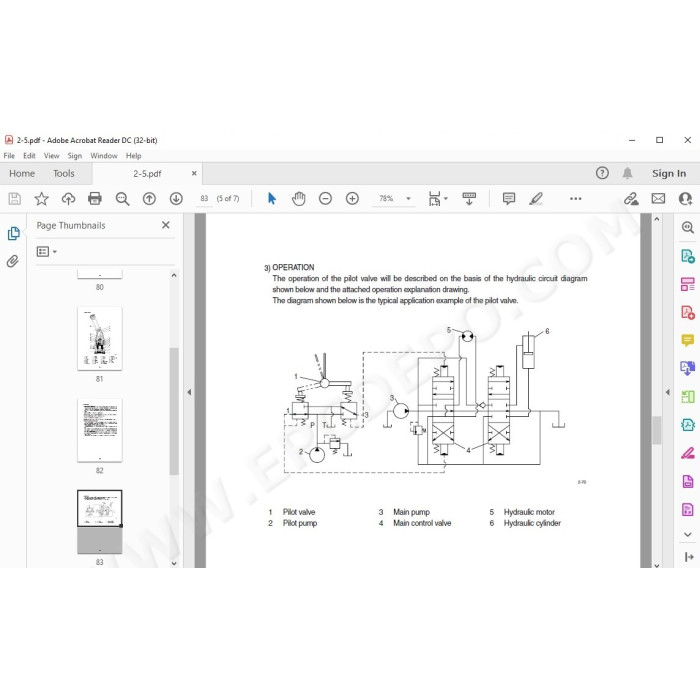Viewport: 700px width, 700px height.
Task: Open Create PDF tool in right pane
Action: tap(688, 312)
